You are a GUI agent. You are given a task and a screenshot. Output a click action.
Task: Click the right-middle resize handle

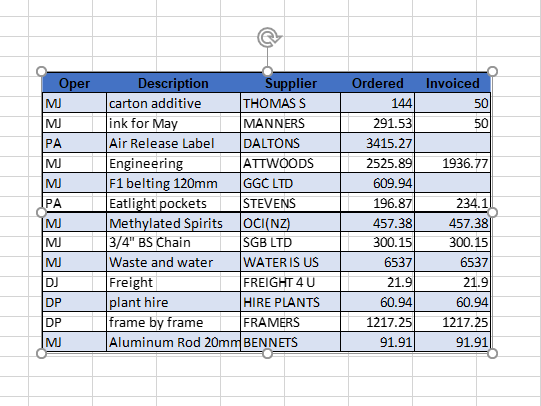(x=492, y=212)
